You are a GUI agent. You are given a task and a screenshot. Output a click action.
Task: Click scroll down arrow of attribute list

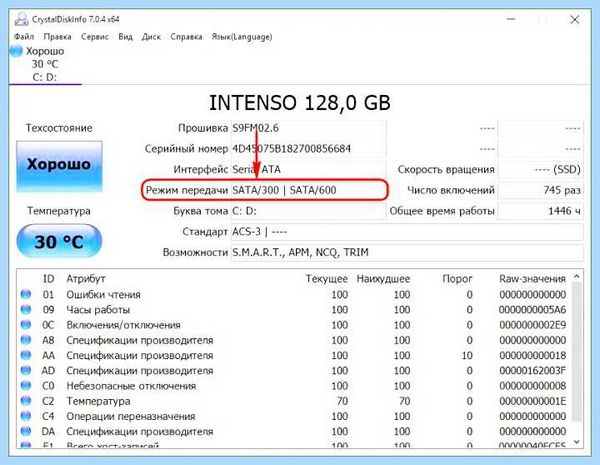point(577,442)
